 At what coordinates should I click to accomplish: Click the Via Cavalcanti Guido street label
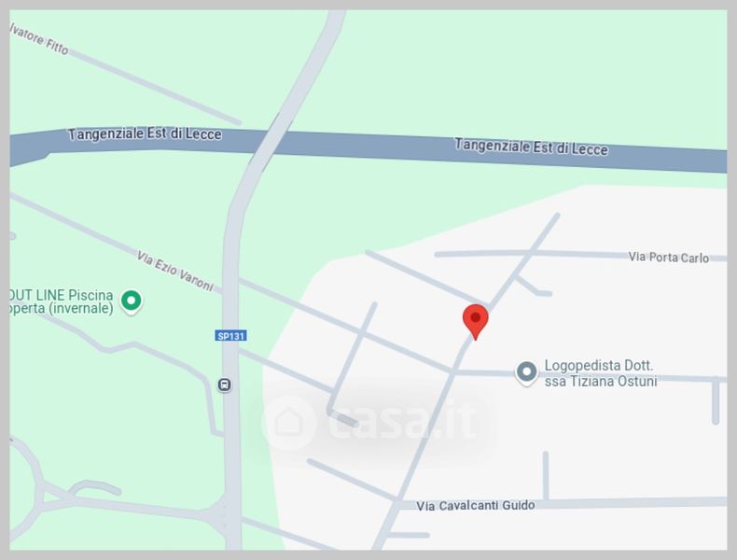tap(475, 506)
